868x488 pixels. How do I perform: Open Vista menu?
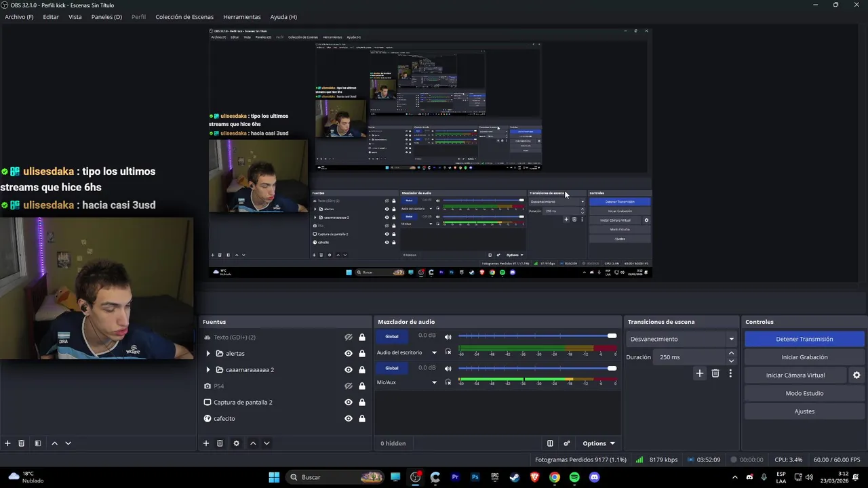75,16
